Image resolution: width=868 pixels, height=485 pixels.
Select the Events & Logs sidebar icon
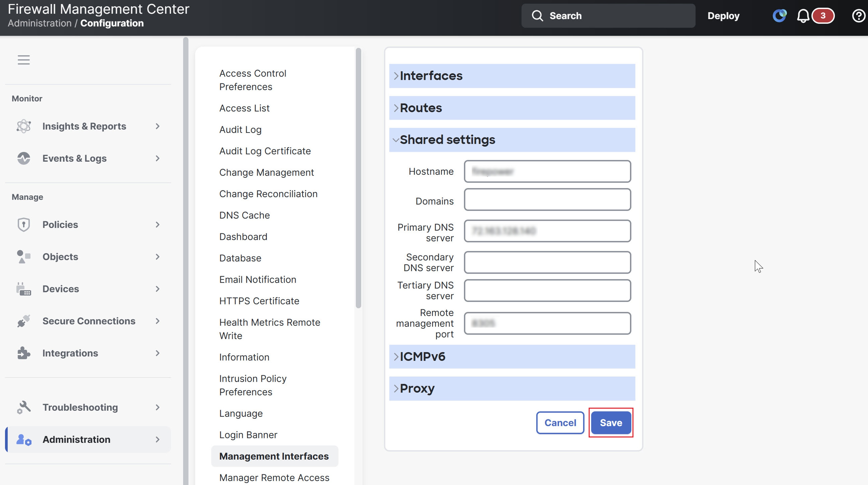[24, 158]
